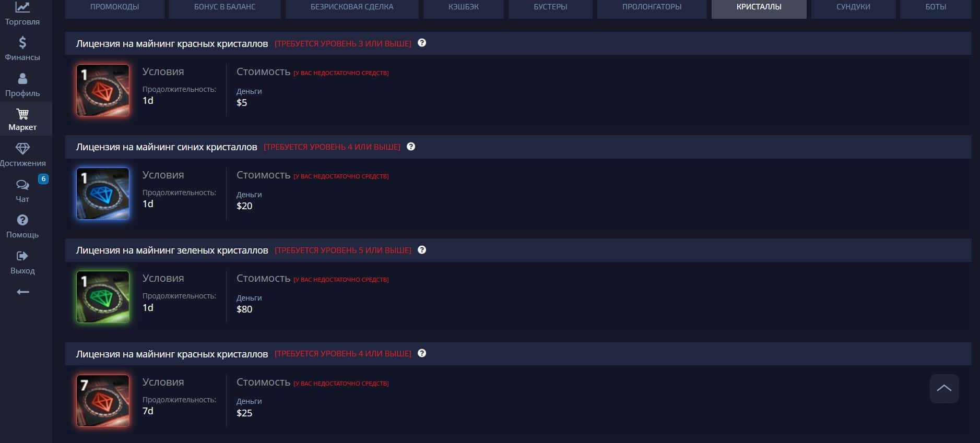Open Помощь question mark icon in sidebar
The width and height of the screenshot is (980, 443).
[22, 220]
